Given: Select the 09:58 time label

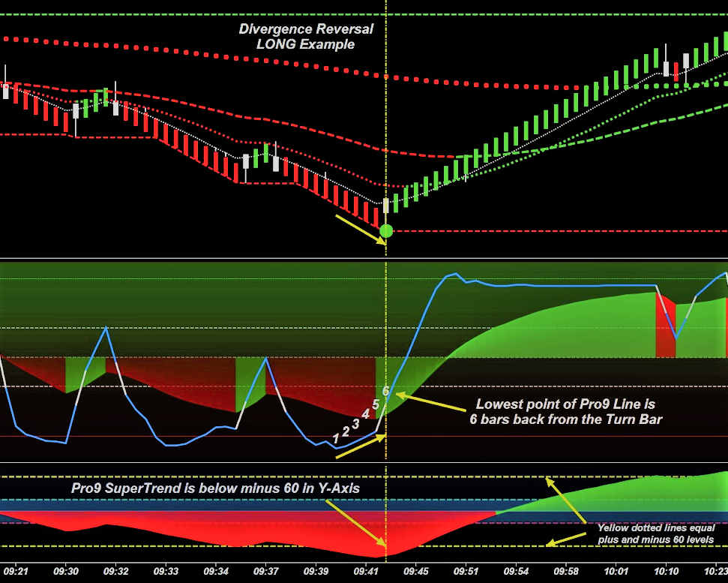Looking at the screenshot, I should 566,571.
